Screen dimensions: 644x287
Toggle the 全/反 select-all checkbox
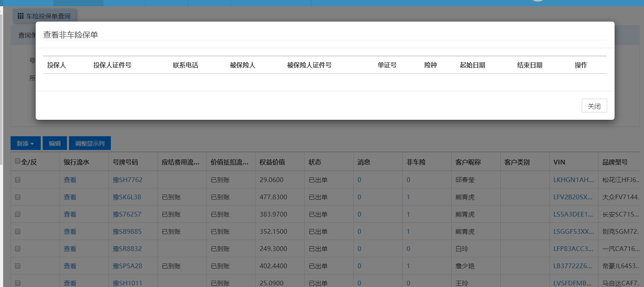pos(18,161)
